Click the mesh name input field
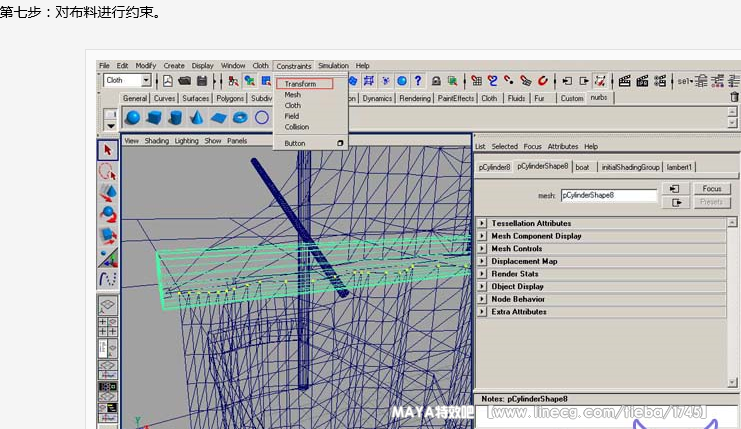 [x=608, y=196]
